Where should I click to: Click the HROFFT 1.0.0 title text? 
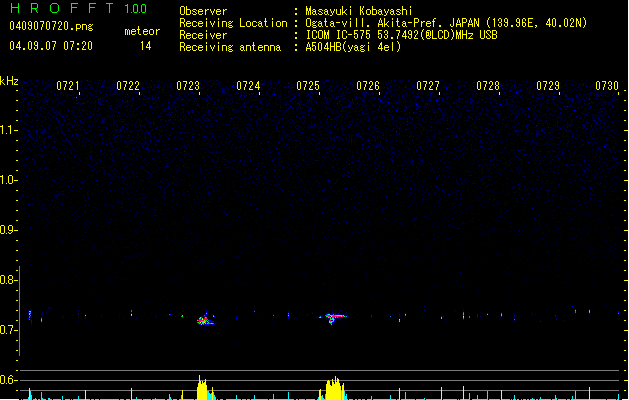point(78,8)
